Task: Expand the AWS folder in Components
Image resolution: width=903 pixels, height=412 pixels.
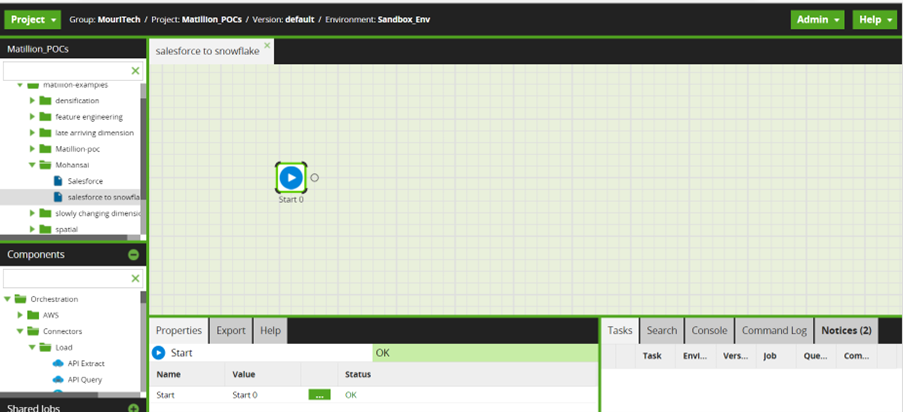Action: pos(21,315)
